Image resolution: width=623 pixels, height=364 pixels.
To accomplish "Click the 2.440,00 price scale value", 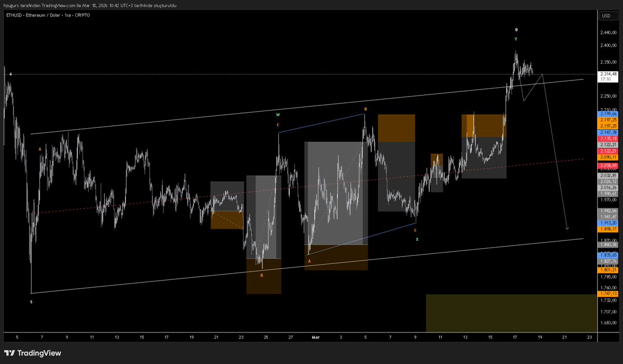I will [x=607, y=32].
